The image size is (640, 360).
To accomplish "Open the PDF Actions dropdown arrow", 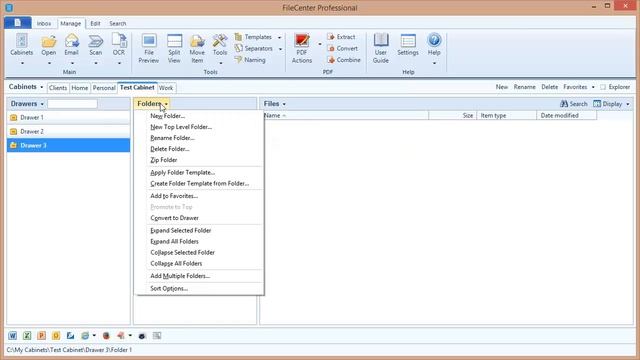I will 320,44.
